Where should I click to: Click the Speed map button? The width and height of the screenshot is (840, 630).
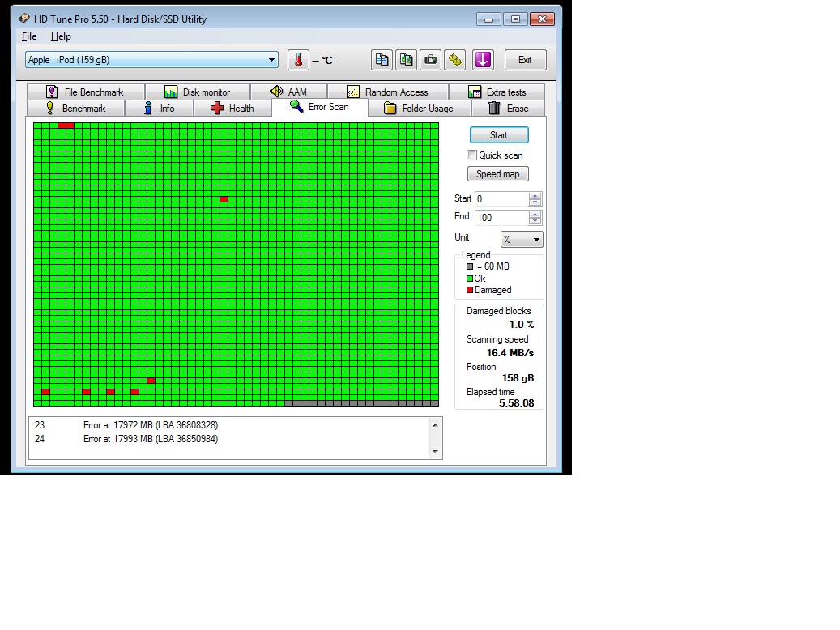497,174
